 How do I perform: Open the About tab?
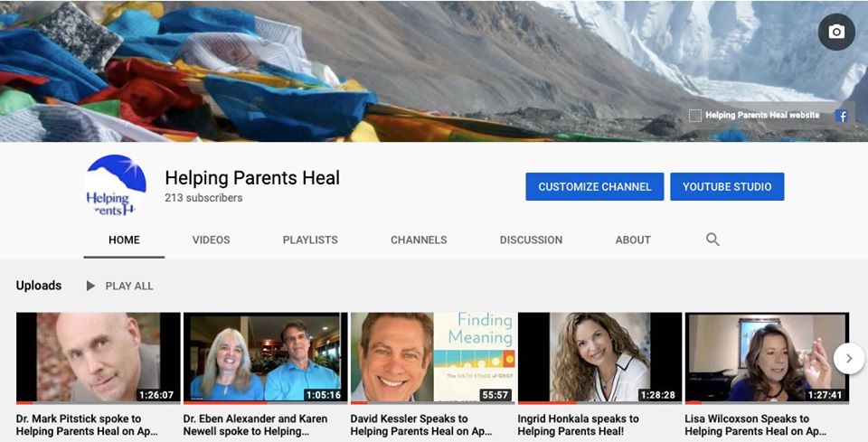click(633, 240)
